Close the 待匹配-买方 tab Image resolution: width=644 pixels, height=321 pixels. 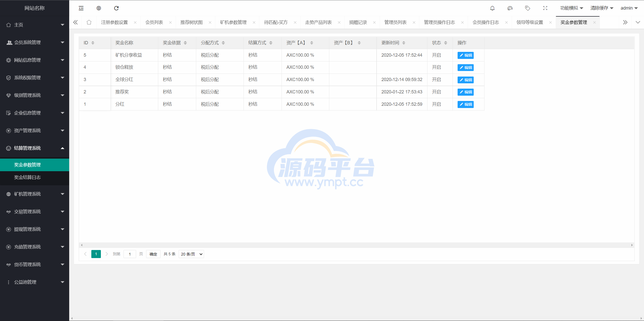point(295,22)
